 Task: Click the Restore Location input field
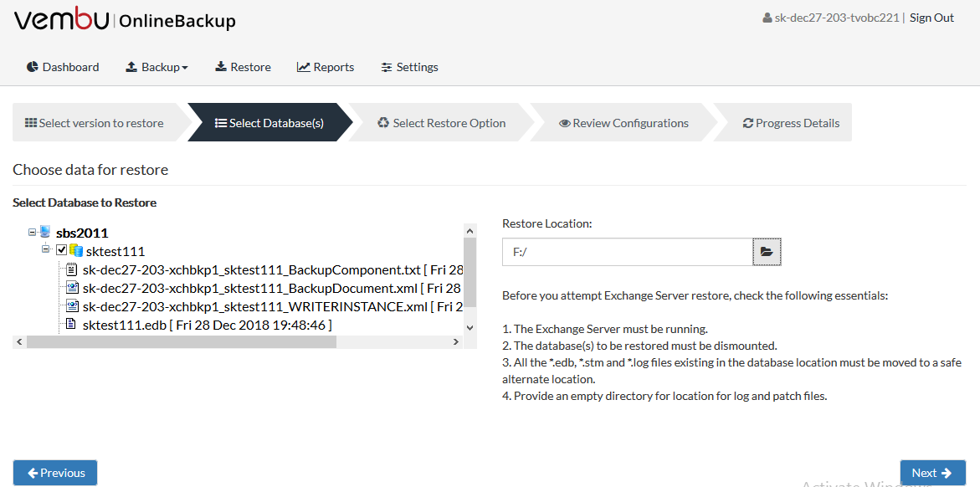click(628, 252)
